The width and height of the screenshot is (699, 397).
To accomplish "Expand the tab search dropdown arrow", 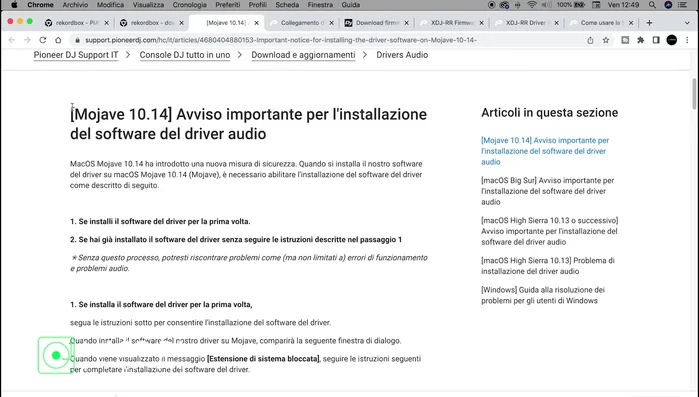I will (x=687, y=23).
